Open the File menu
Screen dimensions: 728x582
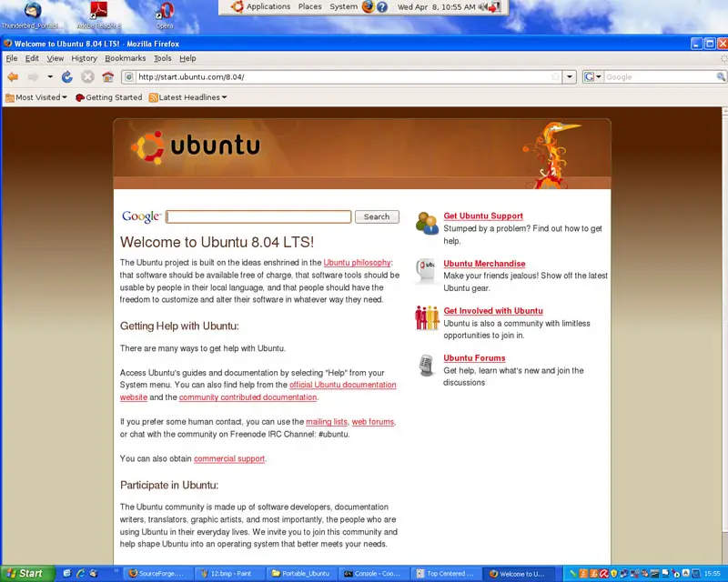(x=11, y=58)
